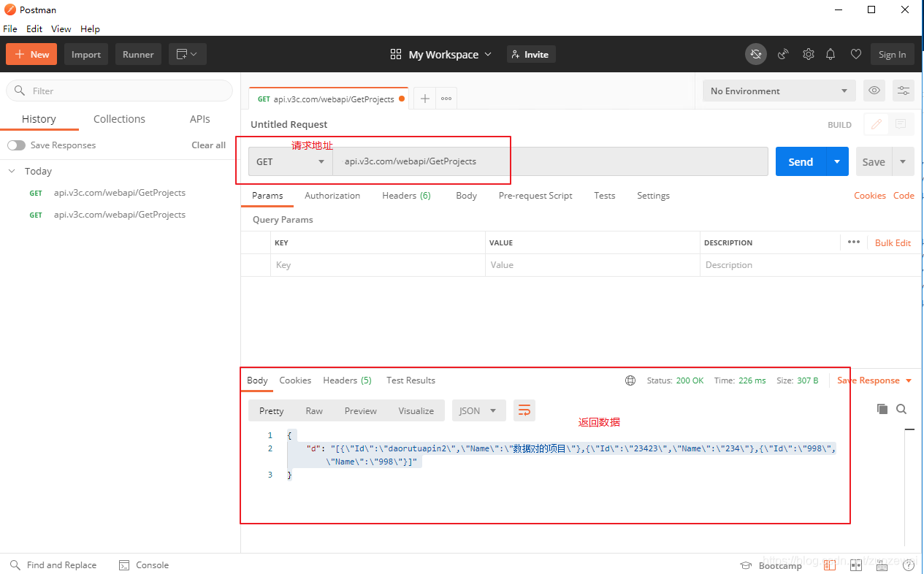
Task: Open the response Headers (5) tab
Action: [x=347, y=380]
